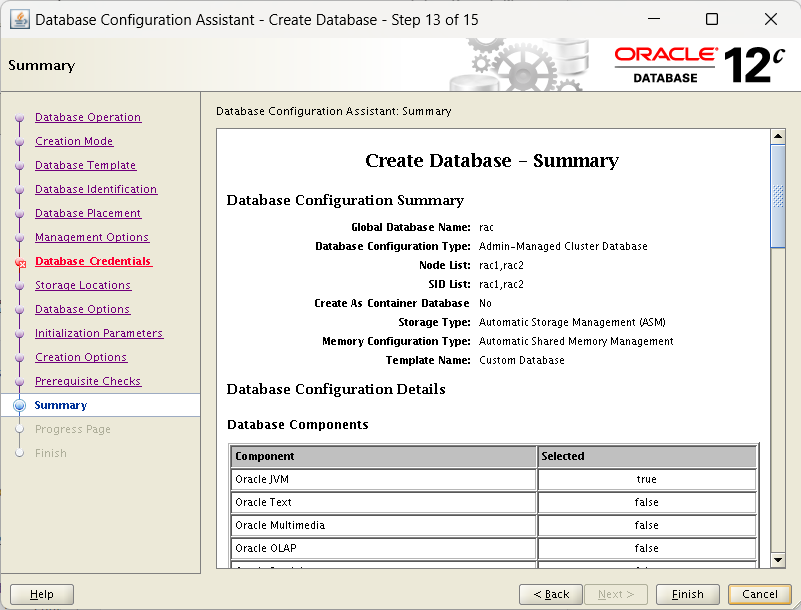Click the Component column header
Screen dimensions: 801x610
[x=384, y=456]
